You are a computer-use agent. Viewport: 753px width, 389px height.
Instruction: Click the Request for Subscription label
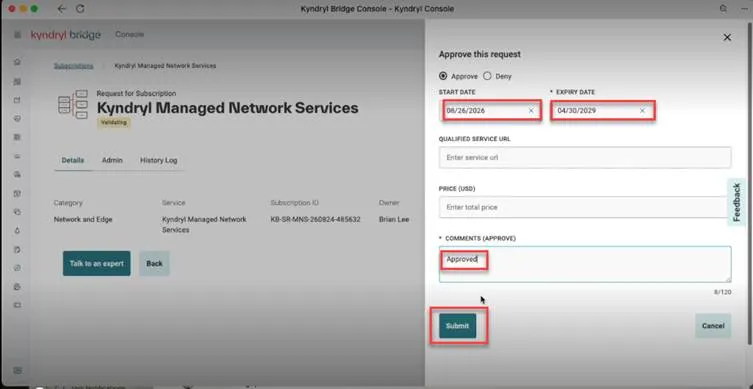coord(136,94)
